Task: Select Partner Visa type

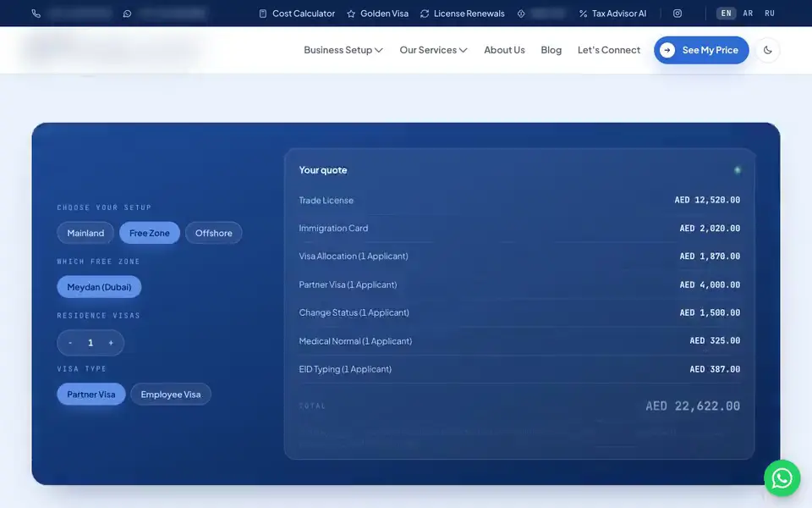Action: tap(91, 395)
